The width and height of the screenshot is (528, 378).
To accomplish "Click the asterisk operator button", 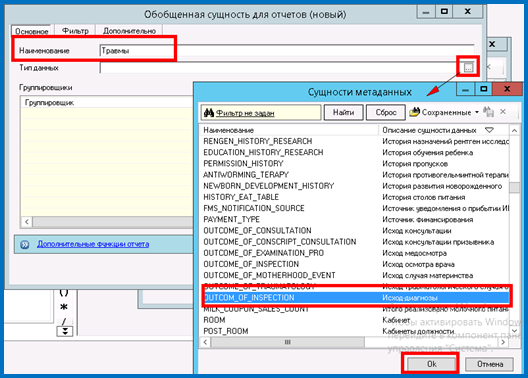I will point(64,307).
